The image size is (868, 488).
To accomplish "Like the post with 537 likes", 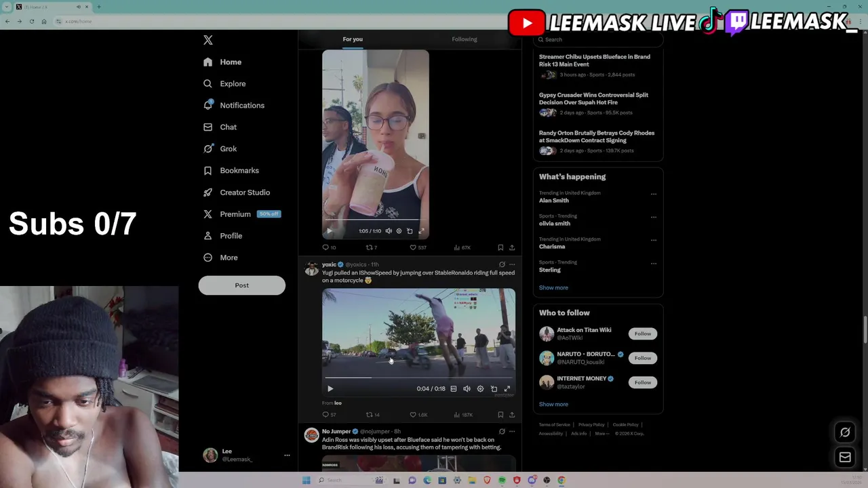I will 418,247.
